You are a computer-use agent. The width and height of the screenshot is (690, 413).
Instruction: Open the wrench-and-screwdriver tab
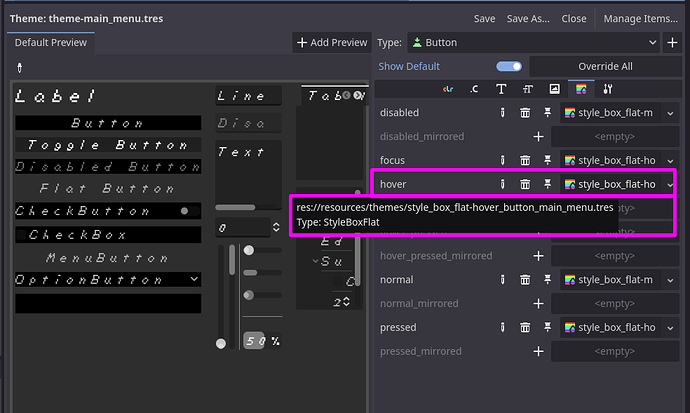(608, 89)
